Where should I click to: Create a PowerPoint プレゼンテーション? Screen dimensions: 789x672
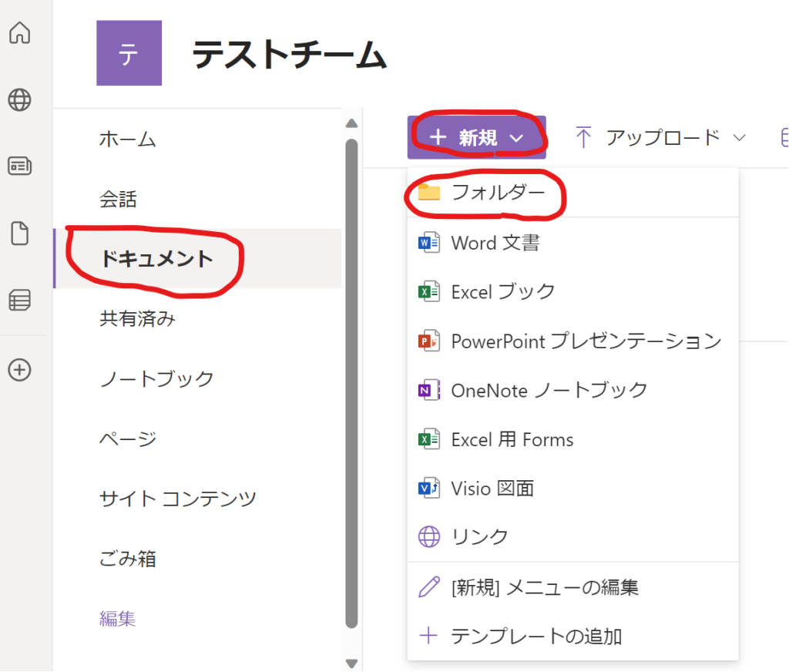[586, 341]
